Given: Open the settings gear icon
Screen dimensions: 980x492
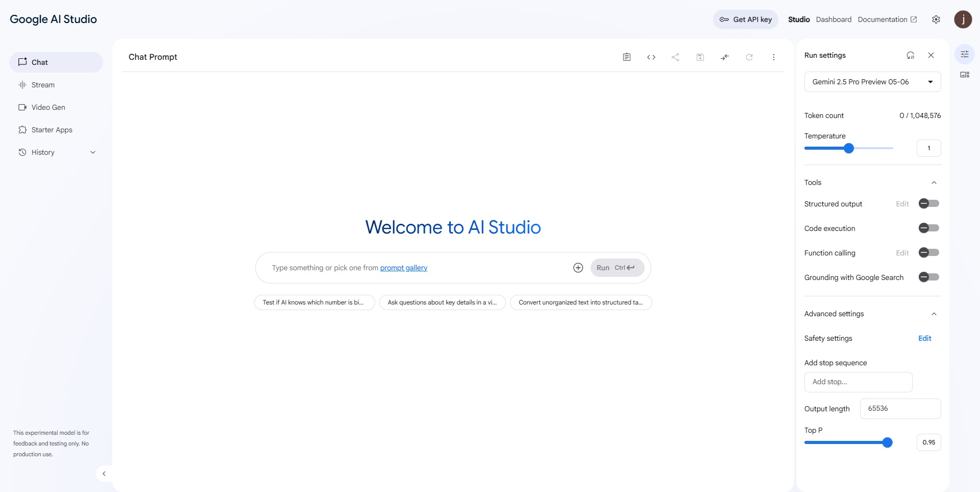Looking at the screenshot, I should (x=936, y=19).
